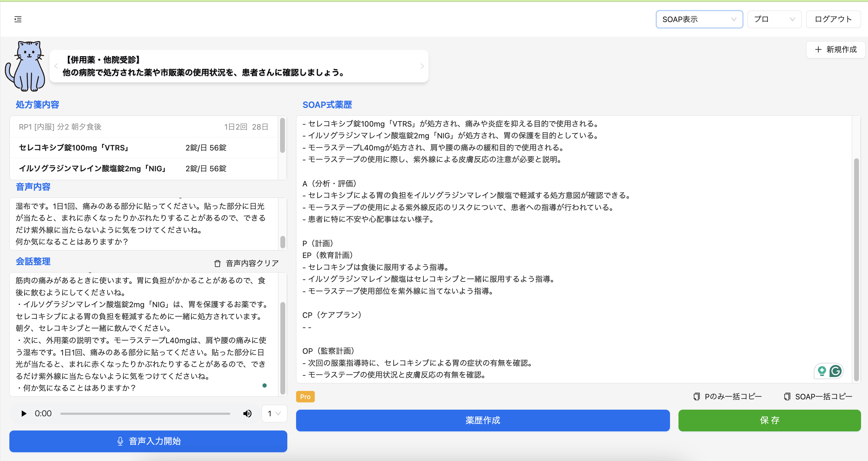Open the playback speed dropdown
Screen dimensions: 868x461
[274, 413]
